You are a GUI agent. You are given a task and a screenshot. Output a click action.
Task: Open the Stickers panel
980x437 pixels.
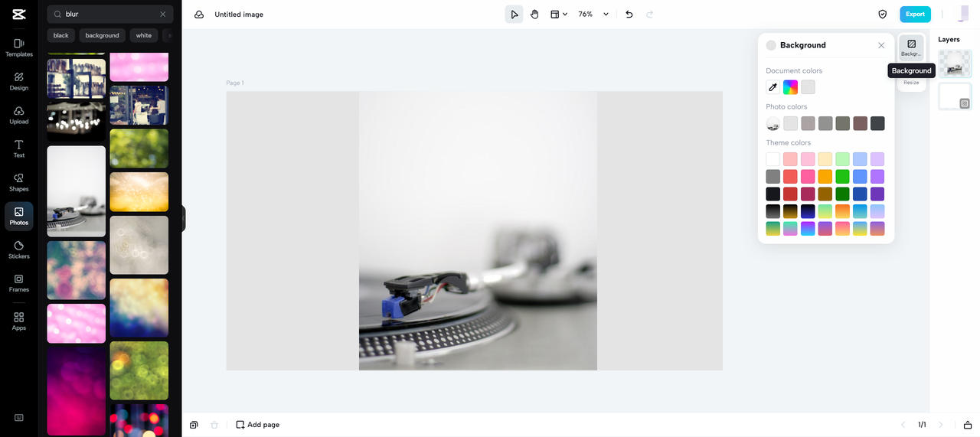[19, 249]
